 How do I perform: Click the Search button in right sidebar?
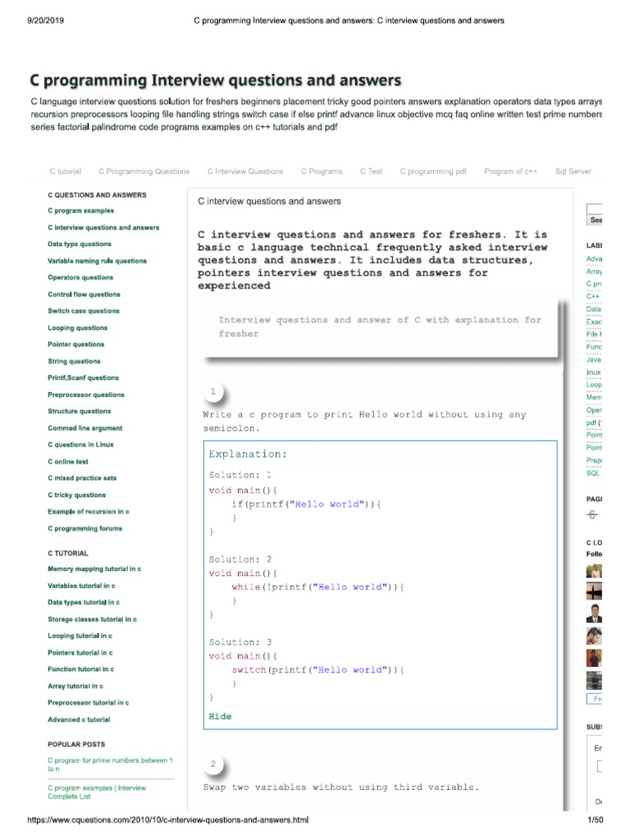click(x=595, y=220)
